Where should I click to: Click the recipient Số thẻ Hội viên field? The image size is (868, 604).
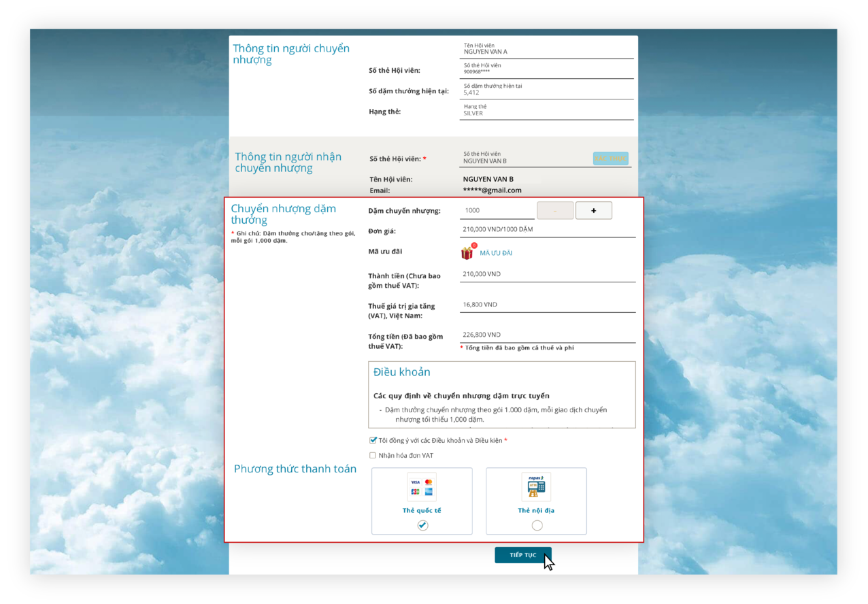point(524,158)
